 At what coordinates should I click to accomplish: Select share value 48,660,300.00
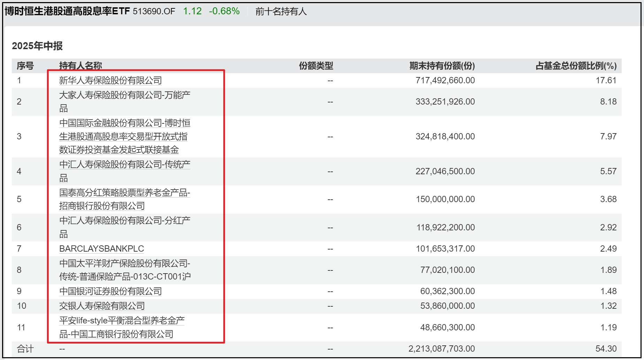point(447,327)
